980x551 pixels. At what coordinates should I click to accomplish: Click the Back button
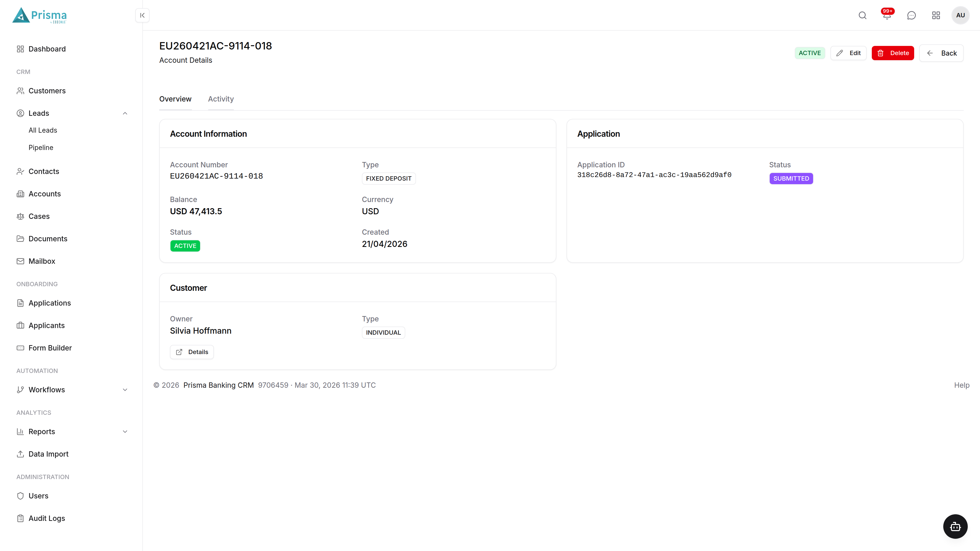coord(941,53)
